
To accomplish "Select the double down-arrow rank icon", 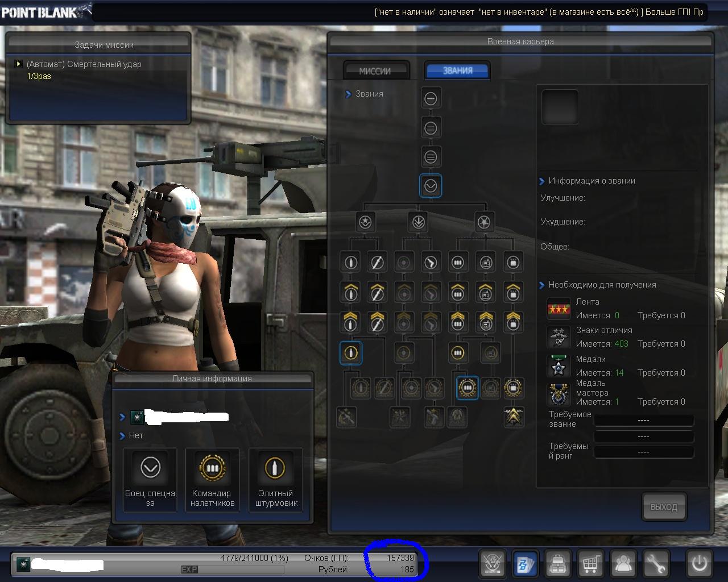I will pyautogui.click(x=419, y=222).
